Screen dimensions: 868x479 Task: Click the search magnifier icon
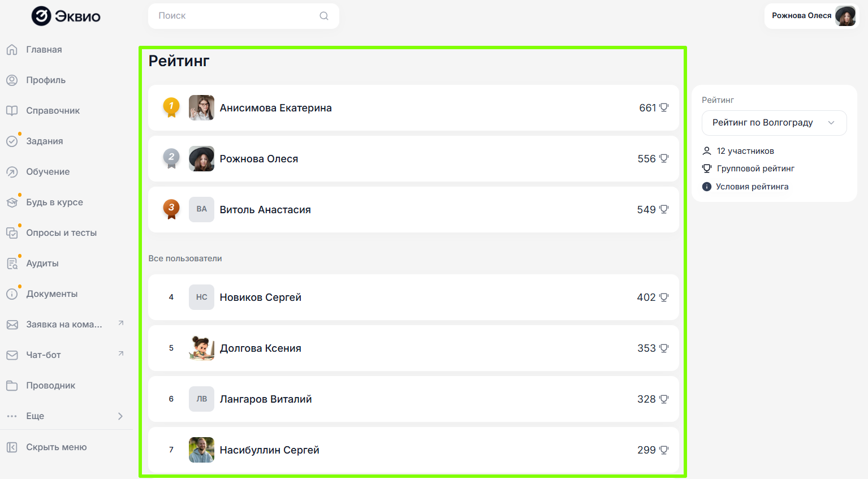(x=324, y=16)
